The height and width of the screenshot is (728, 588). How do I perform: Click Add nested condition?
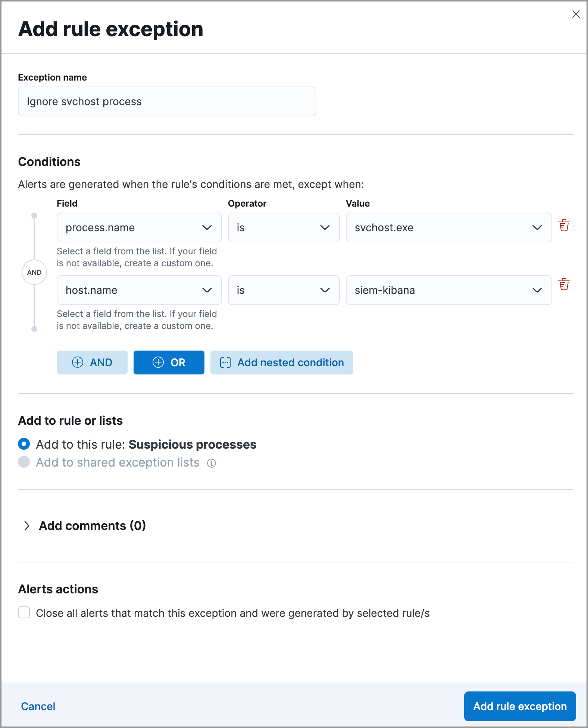[282, 362]
